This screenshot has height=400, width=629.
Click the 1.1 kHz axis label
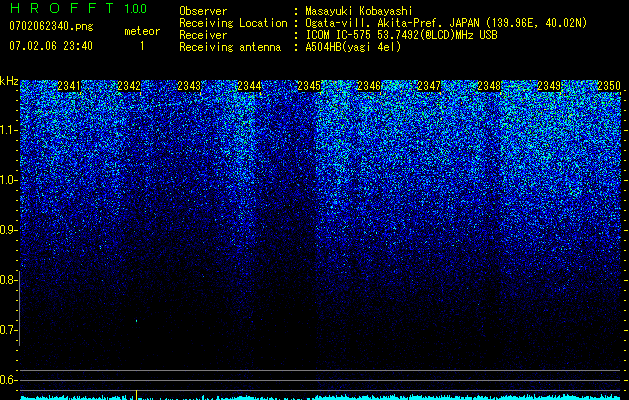click(7, 130)
